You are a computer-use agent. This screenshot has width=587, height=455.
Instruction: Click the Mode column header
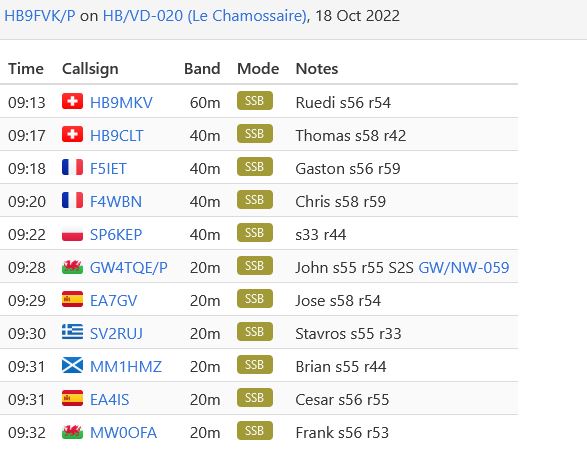pyautogui.click(x=258, y=69)
